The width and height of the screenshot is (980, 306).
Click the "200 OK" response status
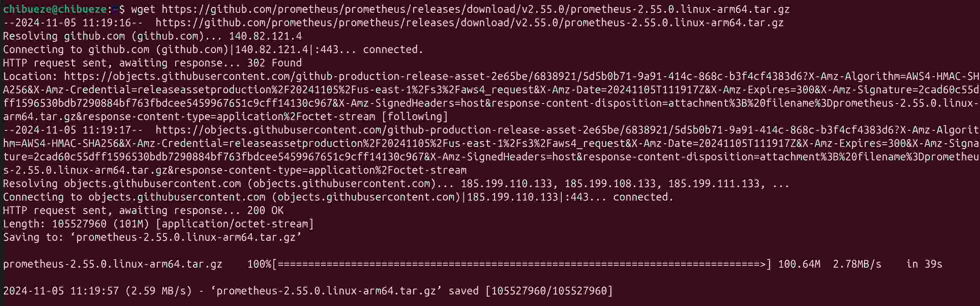[265, 211]
